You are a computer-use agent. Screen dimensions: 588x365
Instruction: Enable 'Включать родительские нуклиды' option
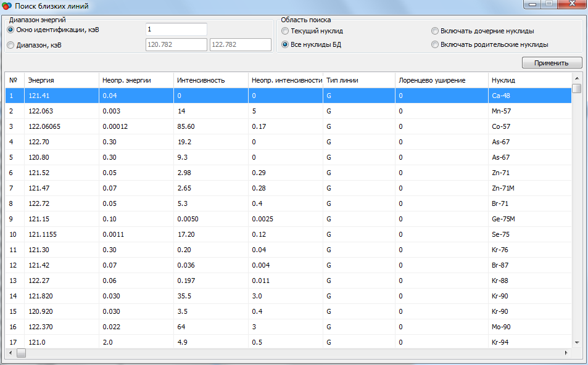[435, 45]
